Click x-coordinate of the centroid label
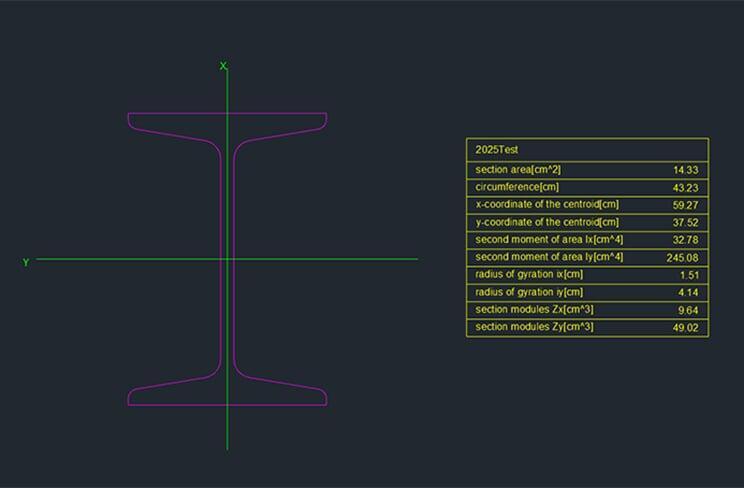 click(x=547, y=205)
